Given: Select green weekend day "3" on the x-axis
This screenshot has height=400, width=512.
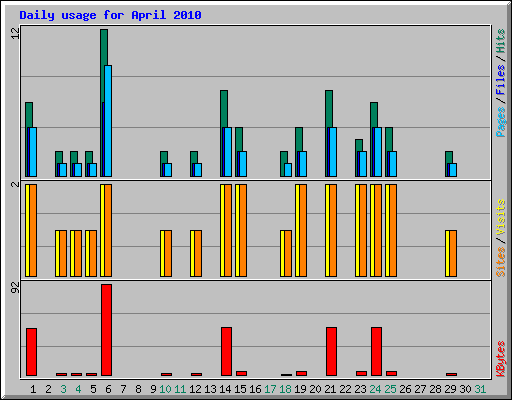Looking at the screenshot, I should pos(63,389).
